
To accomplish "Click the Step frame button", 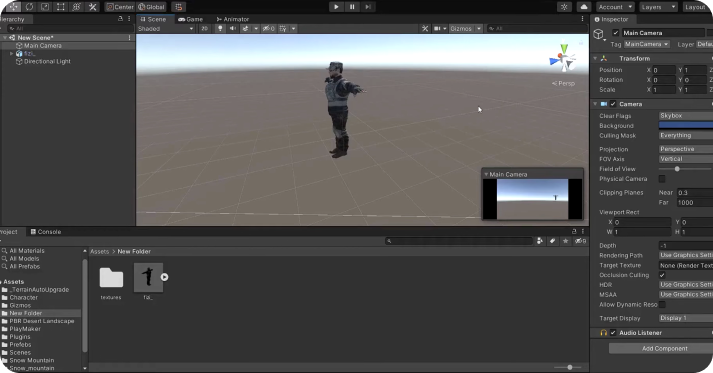I will [368, 7].
